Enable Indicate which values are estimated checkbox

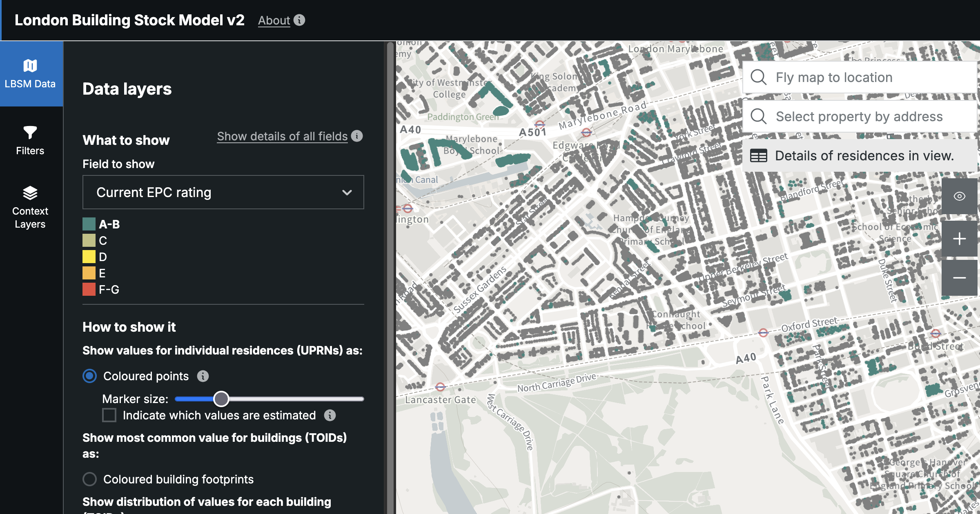(x=109, y=415)
